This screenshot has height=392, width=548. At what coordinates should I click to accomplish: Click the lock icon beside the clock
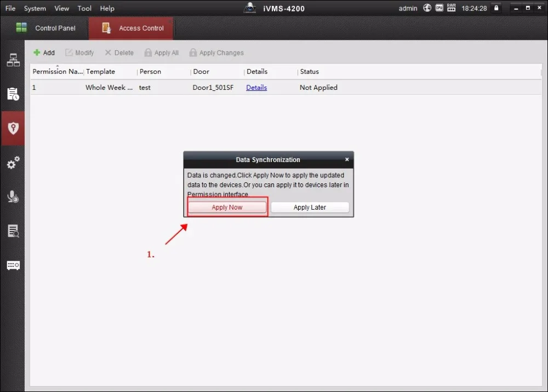coord(496,8)
